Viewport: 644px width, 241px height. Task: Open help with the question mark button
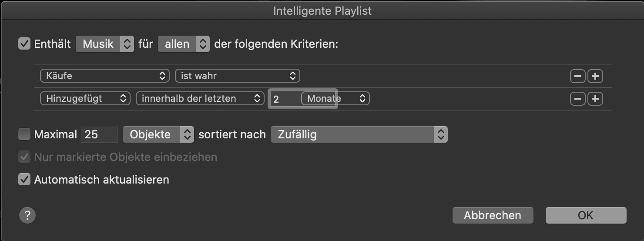coord(27,215)
